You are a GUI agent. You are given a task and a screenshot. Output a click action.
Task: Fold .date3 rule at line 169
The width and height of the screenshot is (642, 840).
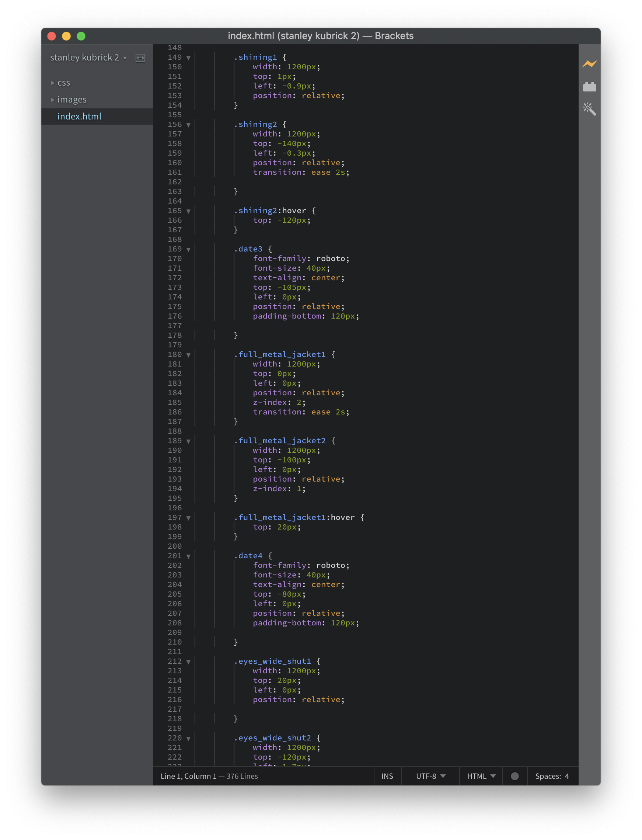point(188,249)
